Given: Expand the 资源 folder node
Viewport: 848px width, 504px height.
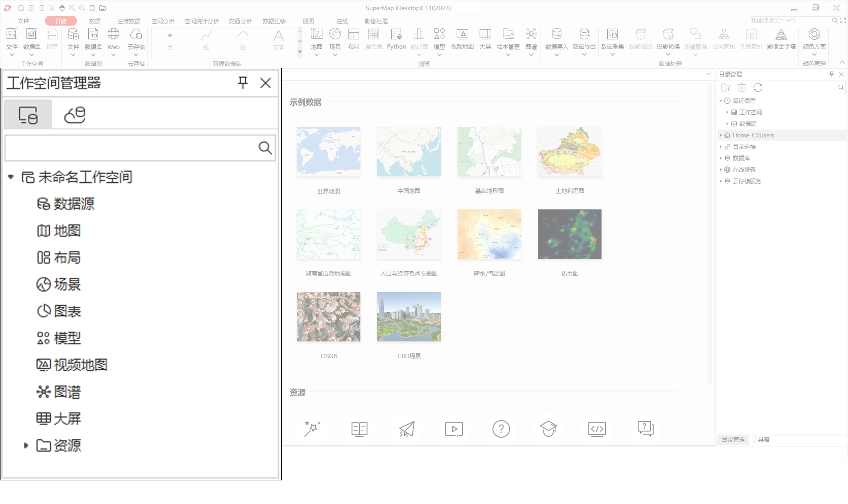Looking at the screenshot, I should pyautogui.click(x=26, y=445).
